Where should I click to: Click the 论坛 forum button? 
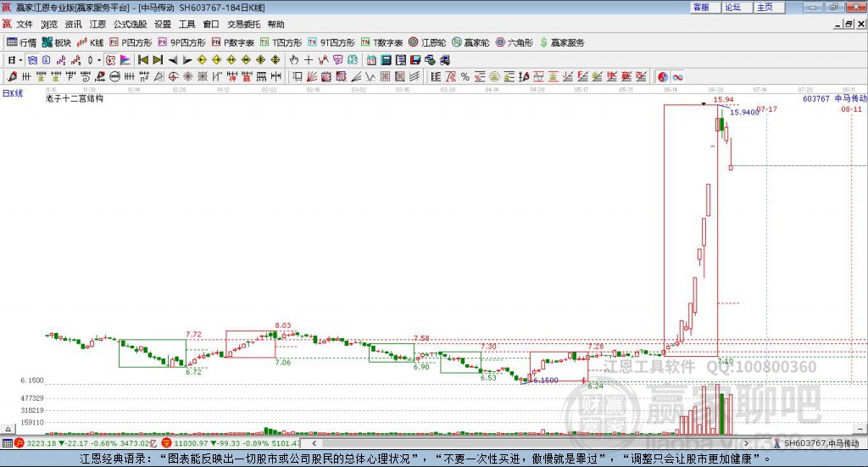(x=737, y=7)
